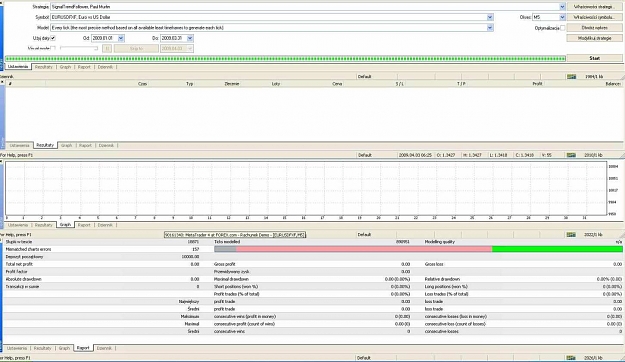Open Graph tab in the Rezultaty-active panel
Viewport: 625px width, 362px height.
pos(67,146)
